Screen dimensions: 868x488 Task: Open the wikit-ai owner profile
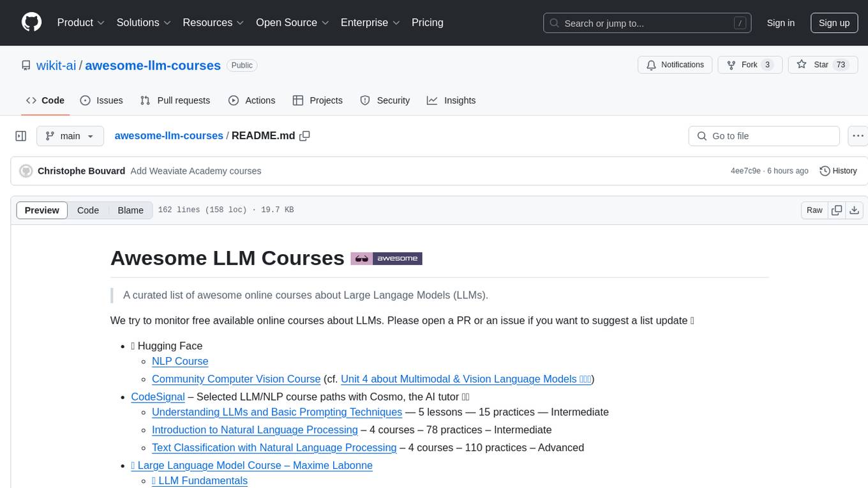pos(56,65)
